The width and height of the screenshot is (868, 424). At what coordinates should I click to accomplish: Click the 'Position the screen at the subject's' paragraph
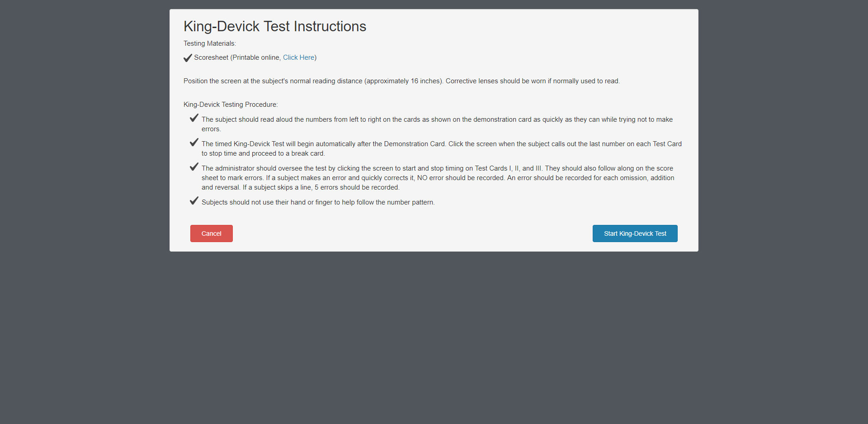pyautogui.click(x=401, y=81)
